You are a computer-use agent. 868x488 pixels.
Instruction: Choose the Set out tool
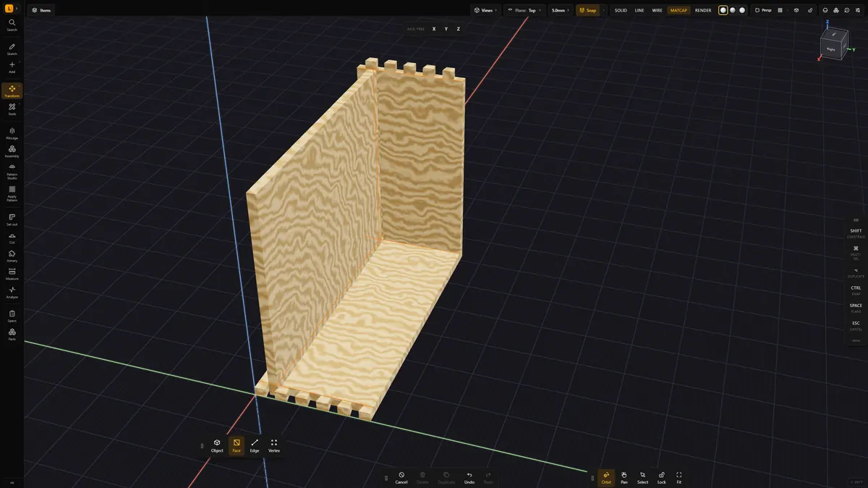click(x=12, y=219)
